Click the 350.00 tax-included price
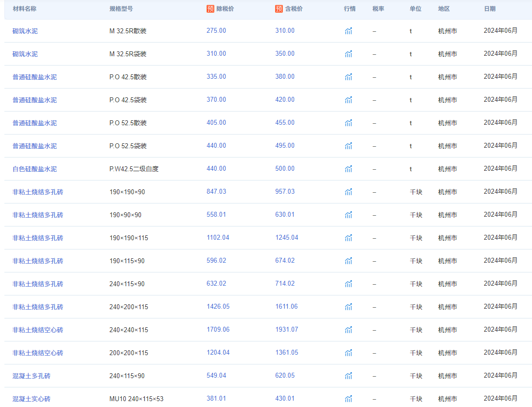532x407 pixels. [x=285, y=54]
